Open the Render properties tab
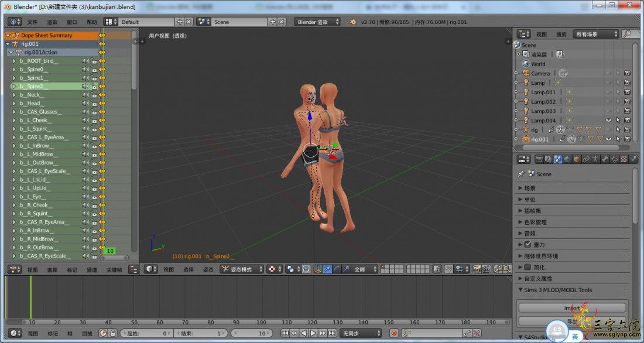 click(x=539, y=159)
